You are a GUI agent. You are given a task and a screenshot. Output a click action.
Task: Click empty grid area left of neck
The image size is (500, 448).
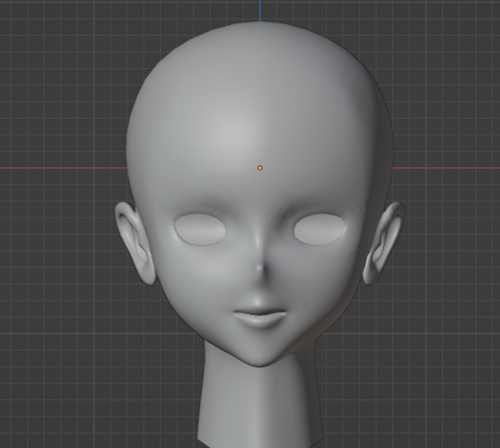[x=96, y=398]
